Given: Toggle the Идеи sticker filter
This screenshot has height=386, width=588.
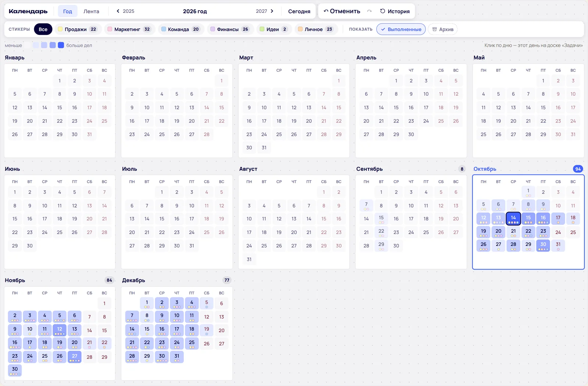Looking at the screenshot, I should [273, 29].
